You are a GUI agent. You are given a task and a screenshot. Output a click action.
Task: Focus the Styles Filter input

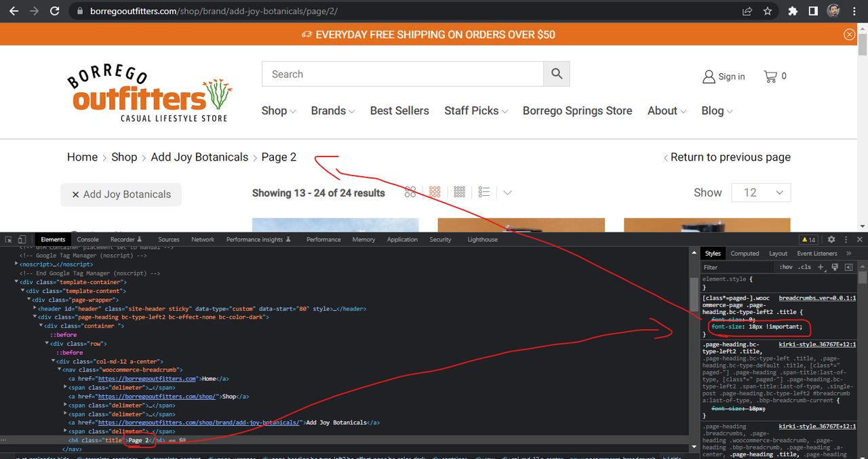[x=738, y=267]
